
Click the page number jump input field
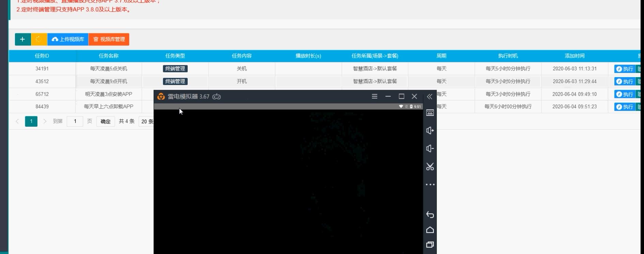(x=75, y=121)
